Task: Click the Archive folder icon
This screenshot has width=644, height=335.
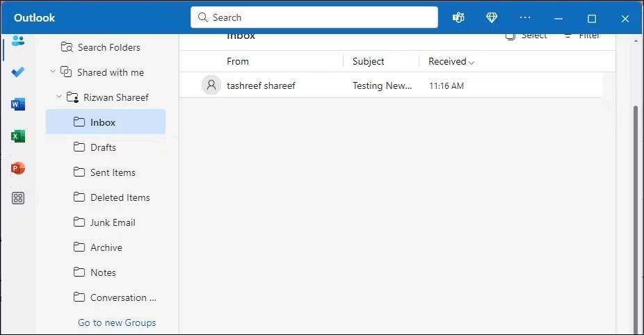Action: coord(79,247)
